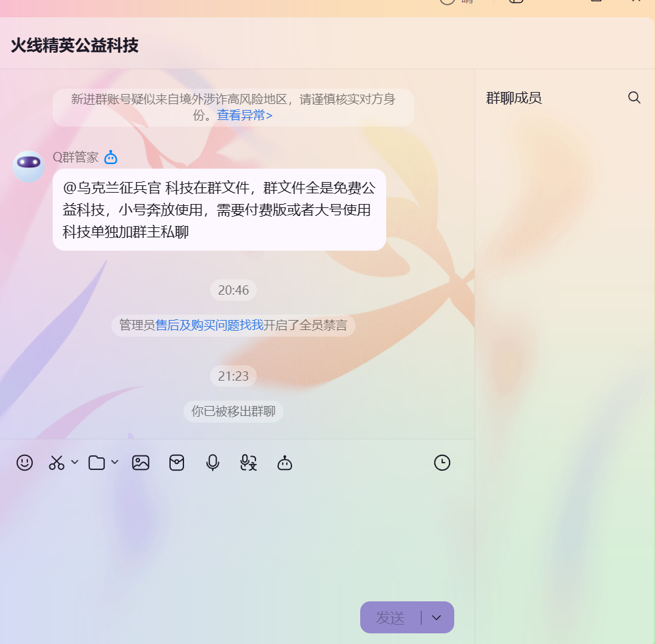Click the overseas fraud risk warning notice
This screenshot has width=655, height=644.
pyautogui.click(x=233, y=107)
